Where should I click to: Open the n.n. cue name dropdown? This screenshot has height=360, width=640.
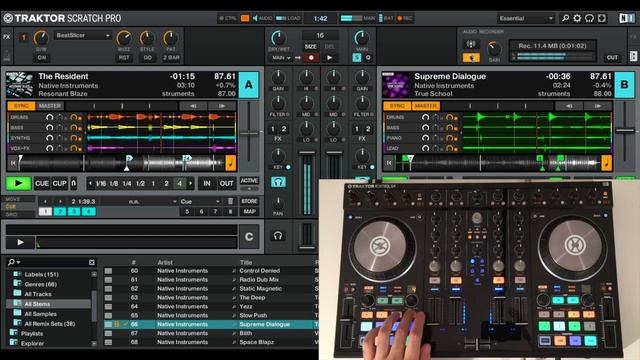pos(152,201)
